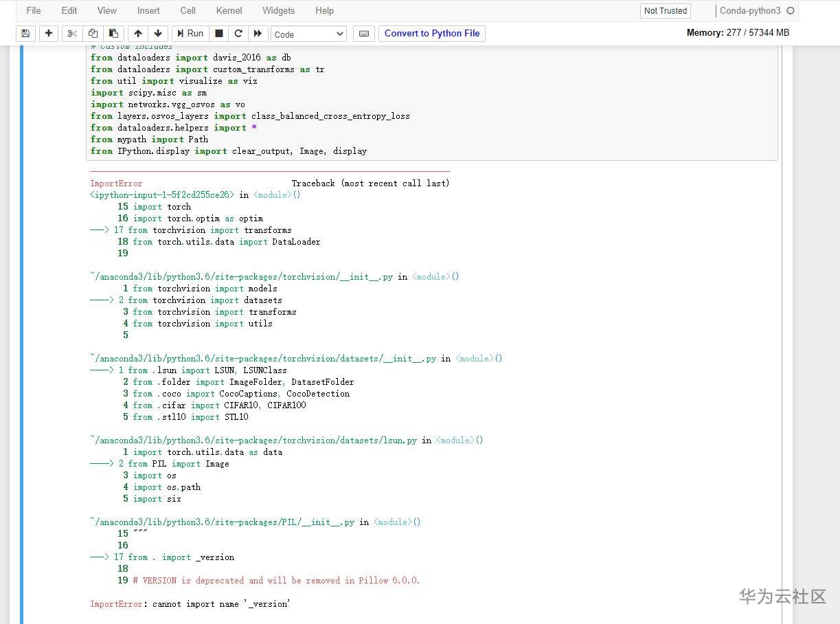Copy selected cells icon
The height and width of the screenshot is (624, 840).
coord(93,34)
